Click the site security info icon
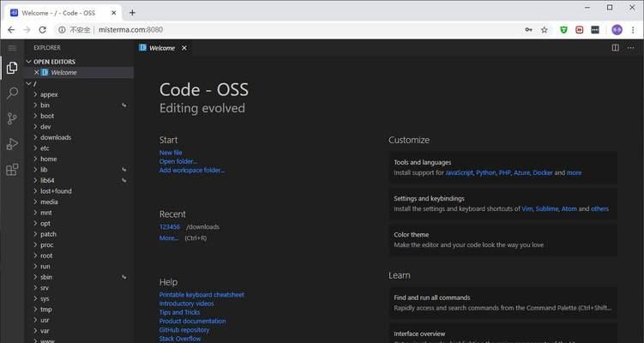 (62, 29)
